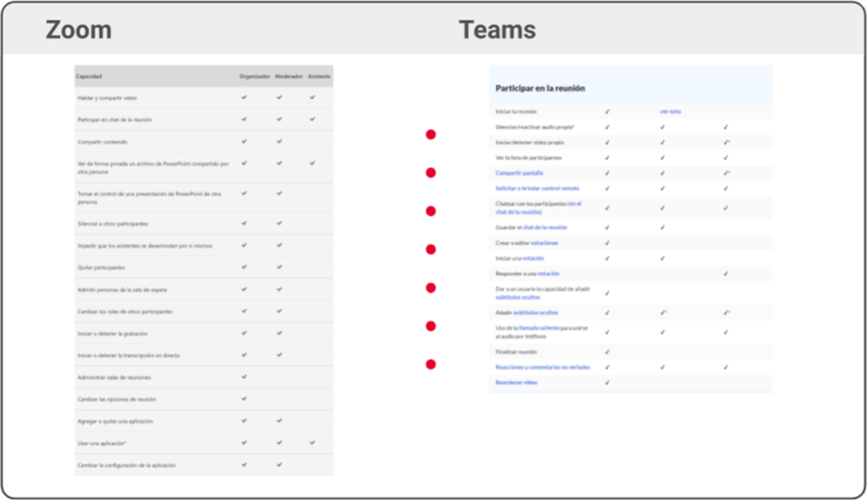This screenshot has width=868, height=502.
Task: Click the 'Participar en la reunión' heading
Action: pos(540,88)
